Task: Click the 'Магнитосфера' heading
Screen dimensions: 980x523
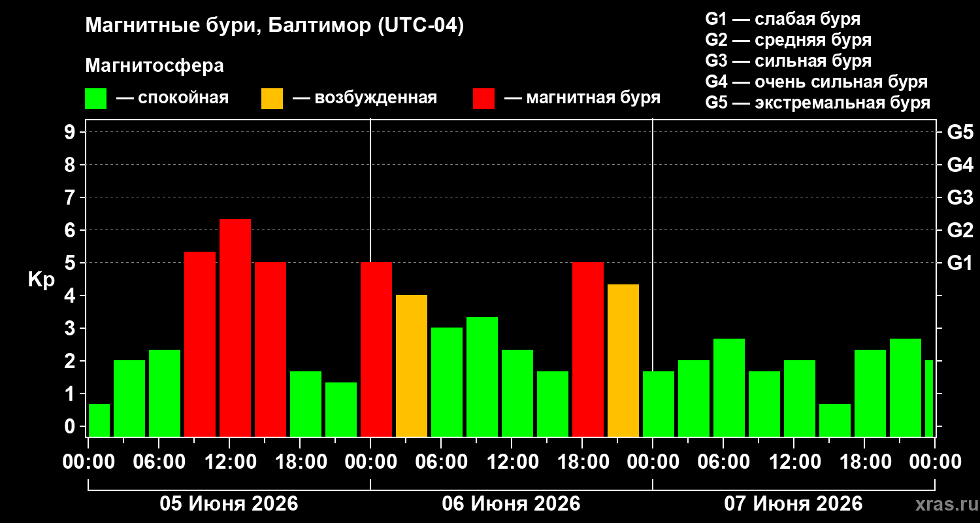Action: pos(155,66)
